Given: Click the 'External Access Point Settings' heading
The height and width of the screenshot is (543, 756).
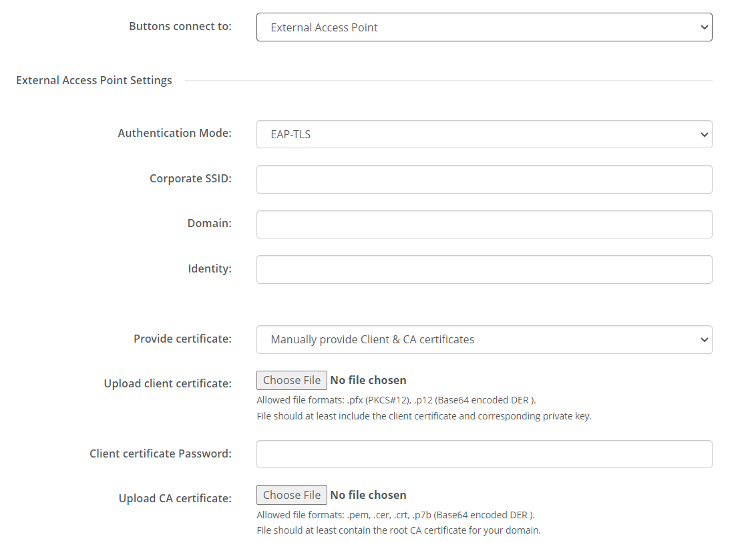Looking at the screenshot, I should point(94,80).
